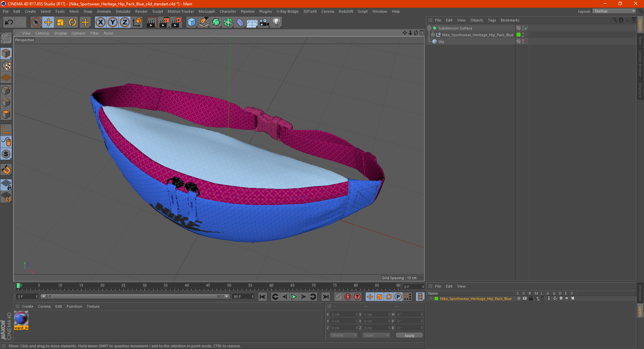644x349 pixels.
Task: Click the Undo arrow icon
Action: (9, 22)
